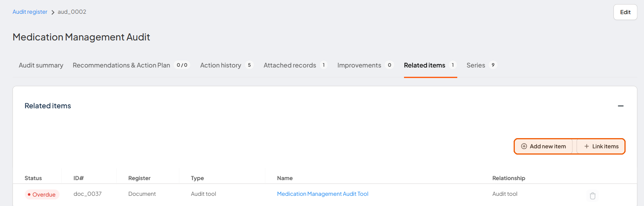
Task: Click the Medication Management Audit page title
Action: click(81, 37)
